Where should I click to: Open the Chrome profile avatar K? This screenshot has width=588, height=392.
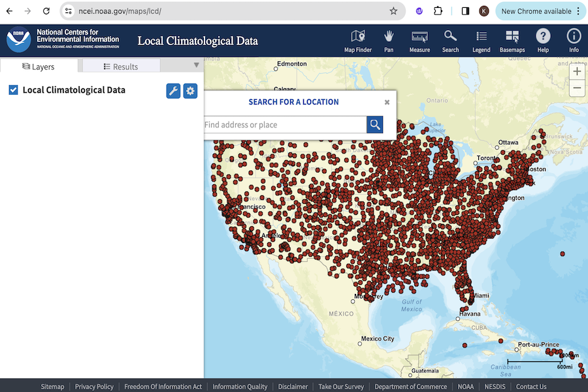point(483,11)
